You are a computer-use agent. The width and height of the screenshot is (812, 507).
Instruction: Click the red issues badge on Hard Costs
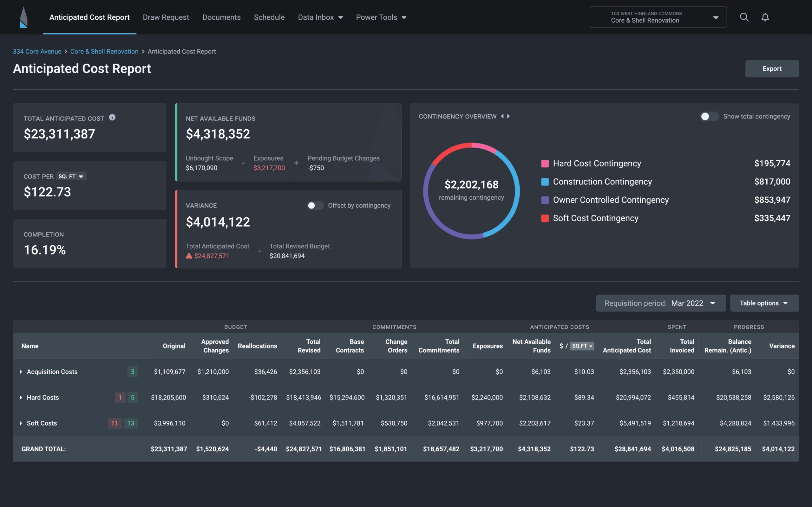click(120, 398)
